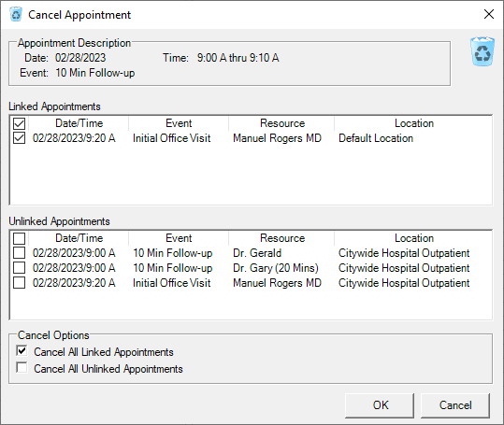Select the Dr. Gerald row's Citywide Hospital location
The image size is (504, 425).
(404, 253)
